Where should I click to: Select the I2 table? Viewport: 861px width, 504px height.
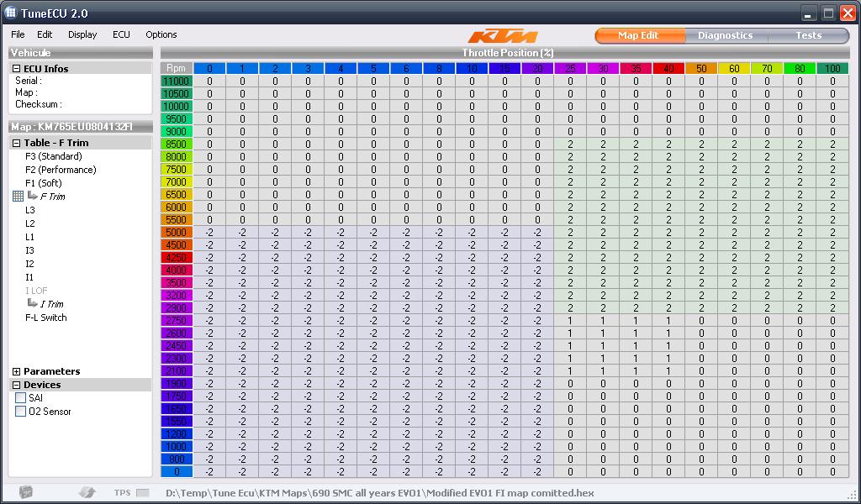(29, 264)
